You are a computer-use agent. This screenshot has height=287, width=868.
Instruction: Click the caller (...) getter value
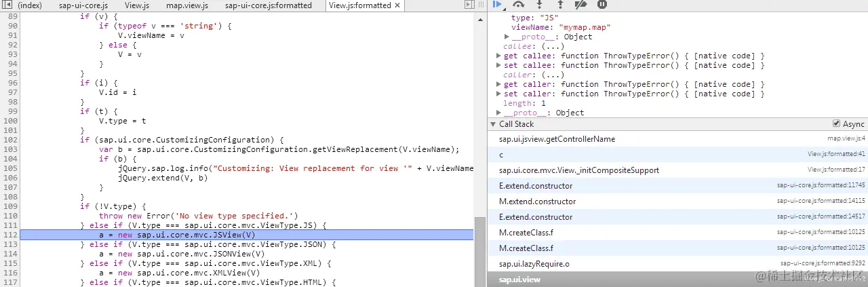tap(553, 75)
